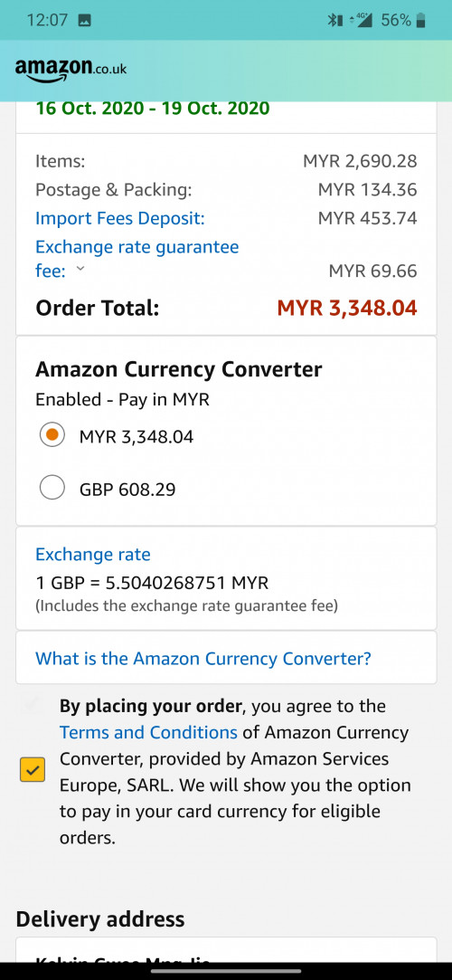452x980 pixels.
Task: Open Exchange rate guarantee fee details
Action: (137, 259)
